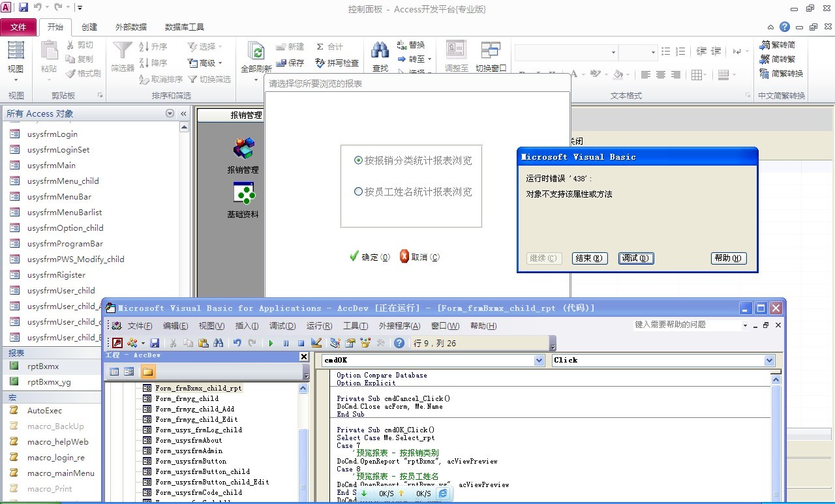
Task: Click Toggle Folders icon in project pane
Action: (x=147, y=372)
